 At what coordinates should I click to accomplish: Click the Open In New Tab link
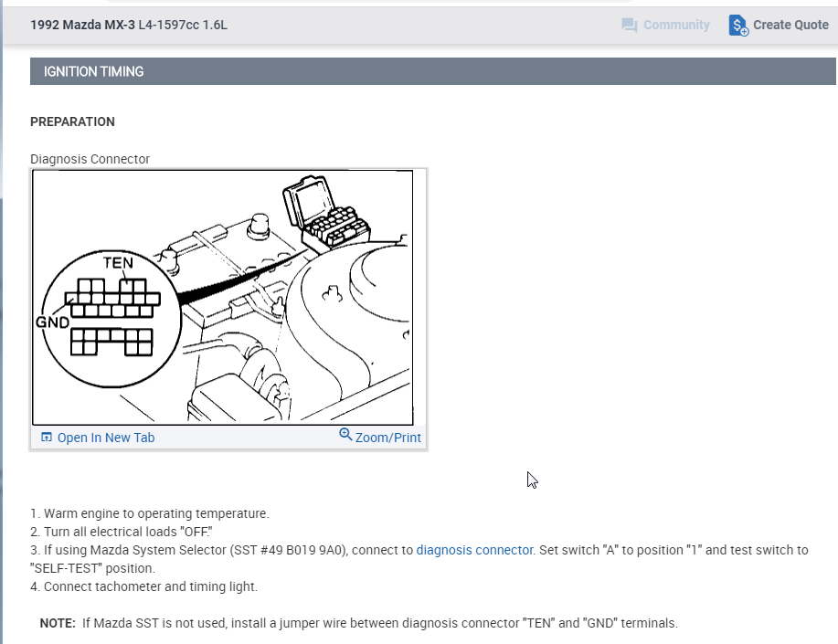coord(106,438)
